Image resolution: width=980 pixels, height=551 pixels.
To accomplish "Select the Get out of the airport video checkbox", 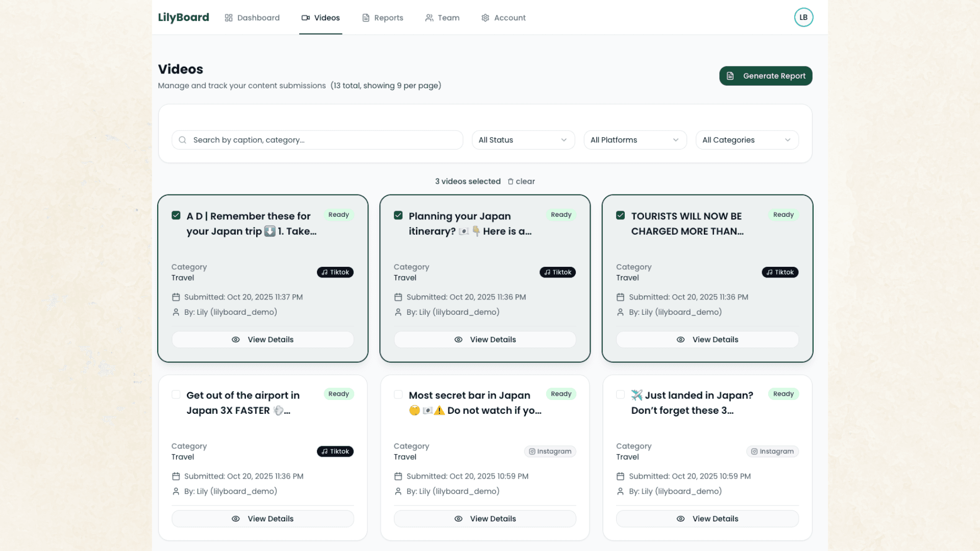I will [176, 394].
